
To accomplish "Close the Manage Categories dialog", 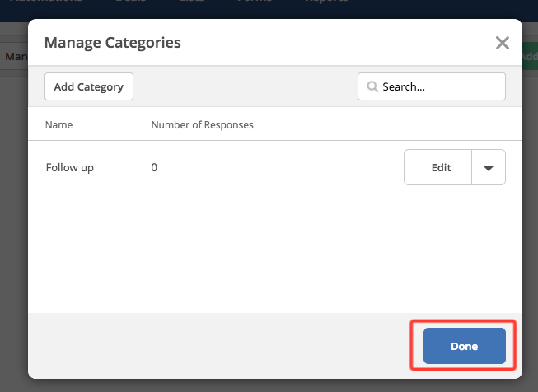I will [x=502, y=43].
